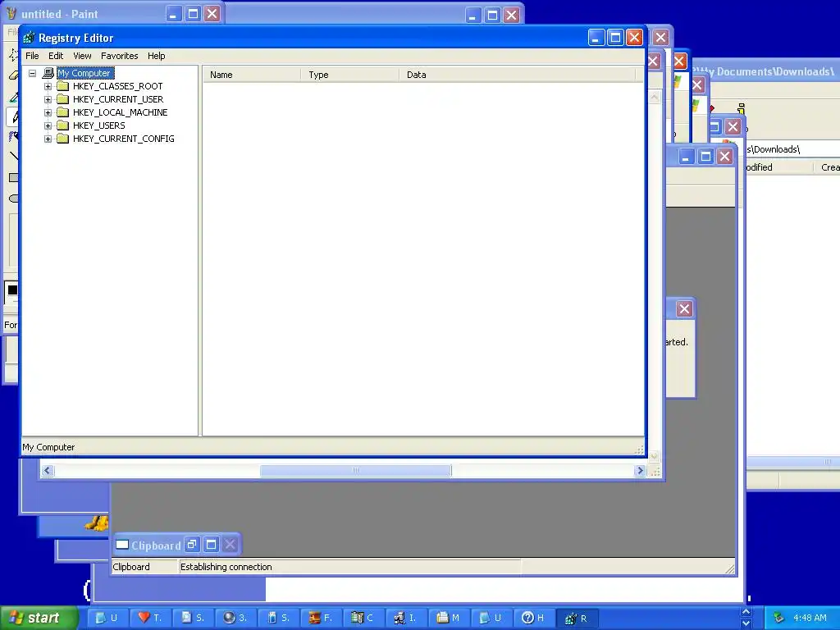Select the HKEY_LOCAL_MACHINE label
840x630 pixels.
[x=120, y=112]
